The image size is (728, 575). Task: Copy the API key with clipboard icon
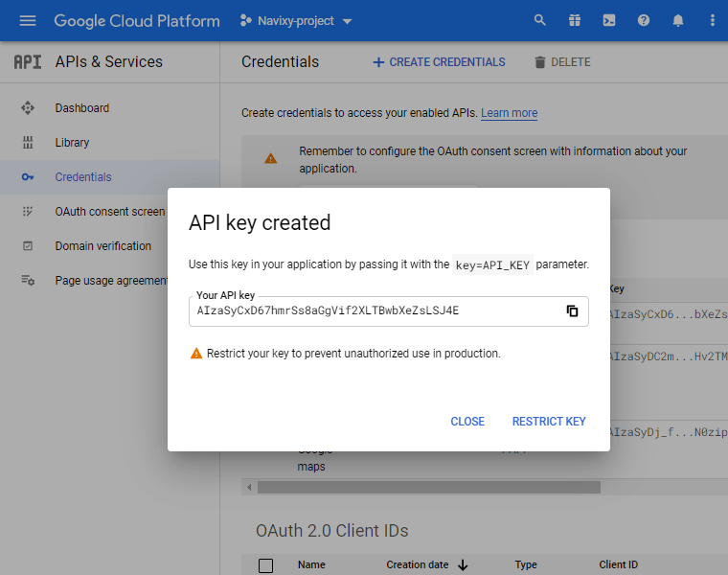(572, 310)
